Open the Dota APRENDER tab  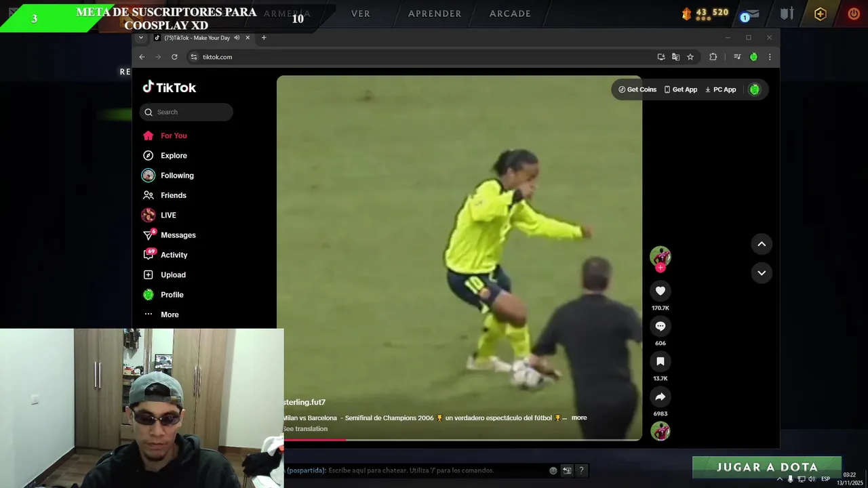(x=435, y=14)
